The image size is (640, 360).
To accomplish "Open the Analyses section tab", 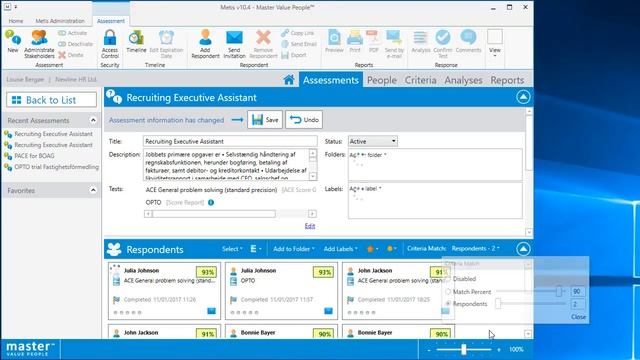I will (x=463, y=80).
